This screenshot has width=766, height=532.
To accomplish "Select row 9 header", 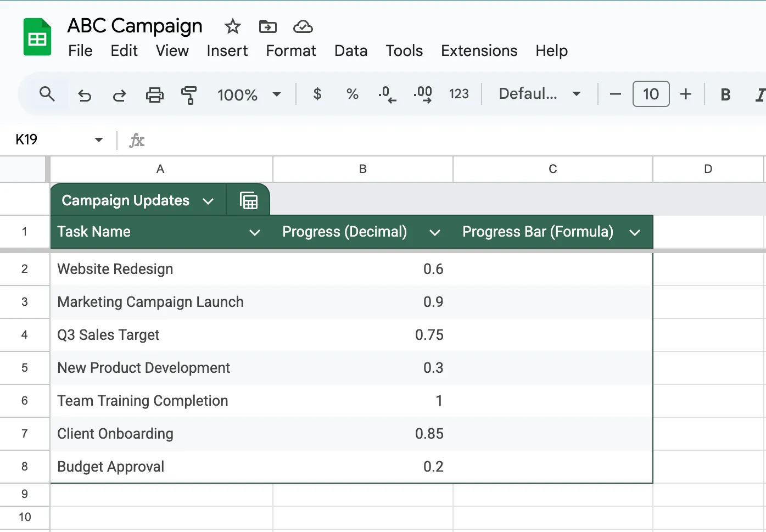I will (25, 494).
